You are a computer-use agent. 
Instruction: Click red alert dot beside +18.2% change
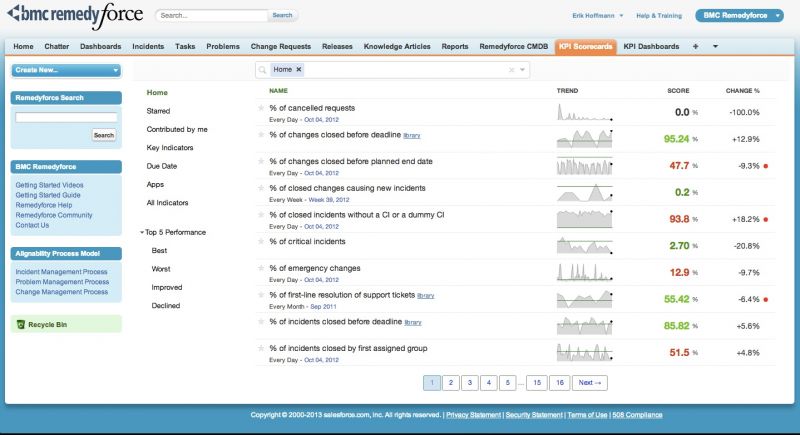point(766,219)
